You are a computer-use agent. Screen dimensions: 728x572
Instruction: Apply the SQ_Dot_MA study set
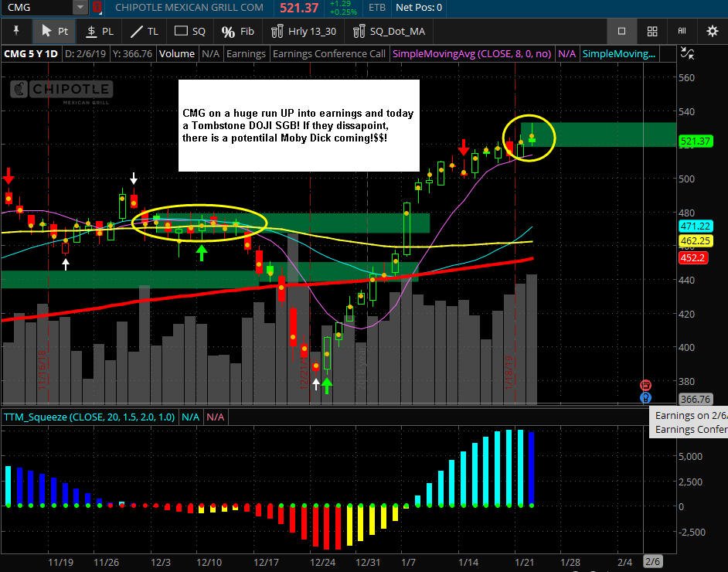pyautogui.click(x=389, y=31)
